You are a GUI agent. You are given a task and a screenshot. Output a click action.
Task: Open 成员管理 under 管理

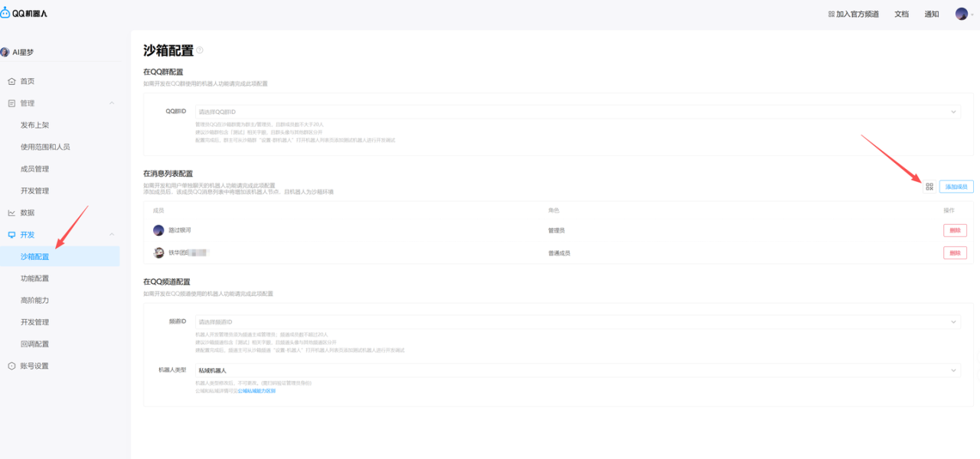(34, 169)
